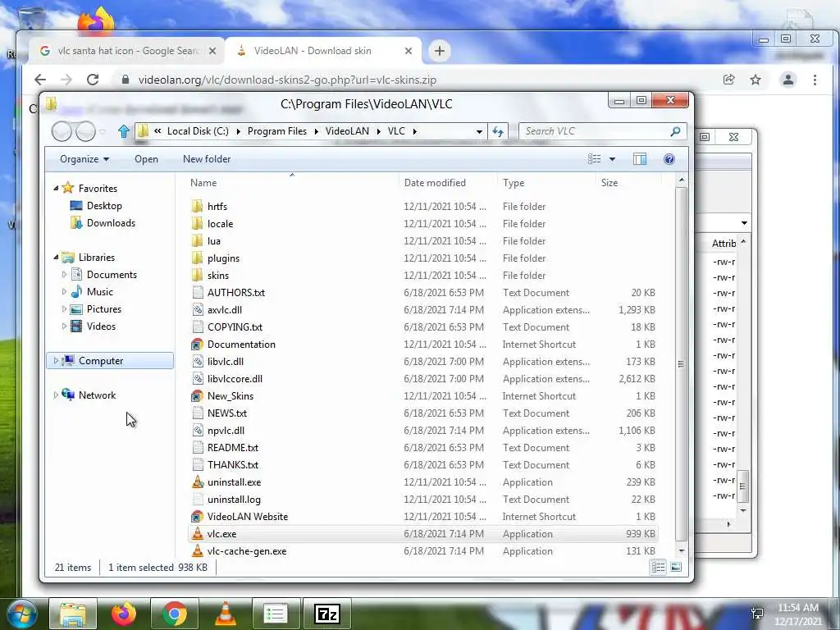The width and height of the screenshot is (840, 630).
Task: Expand the Computer tree node
Action: [56, 361]
